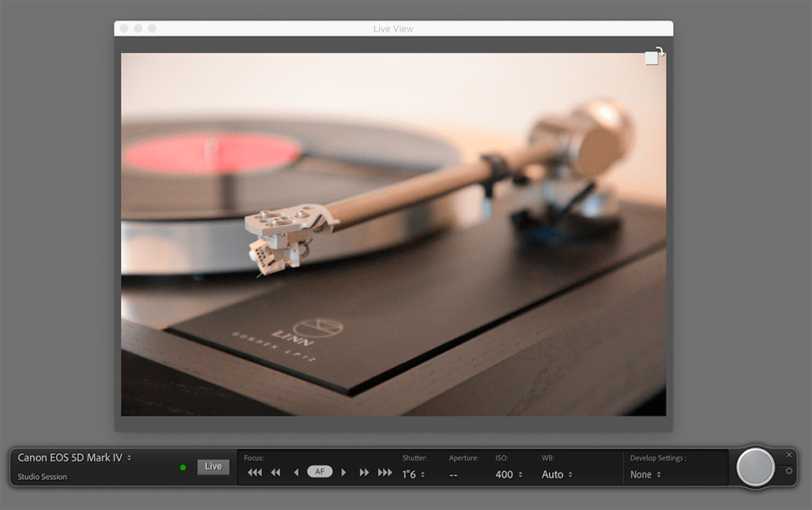
Task: Minimize the Live View window
Action: 138,28
